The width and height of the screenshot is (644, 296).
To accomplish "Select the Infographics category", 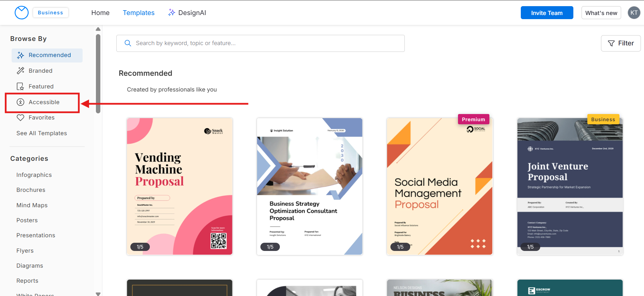I will coord(34,175).
